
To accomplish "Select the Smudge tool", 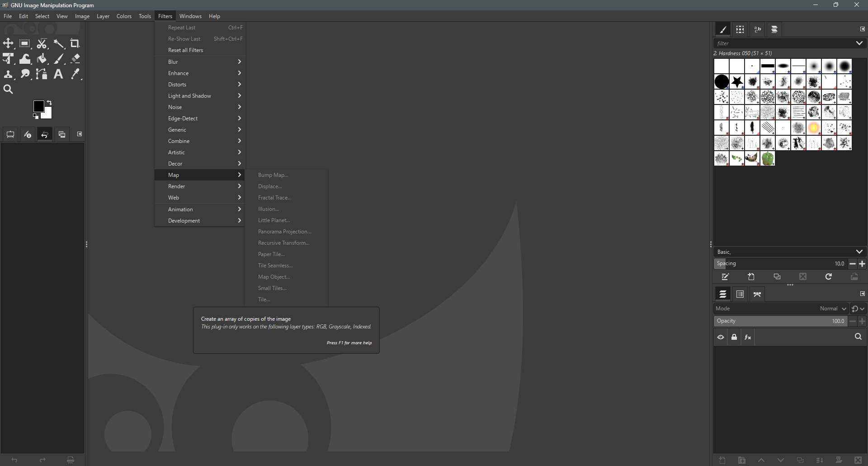I will [x=25, y=74].
